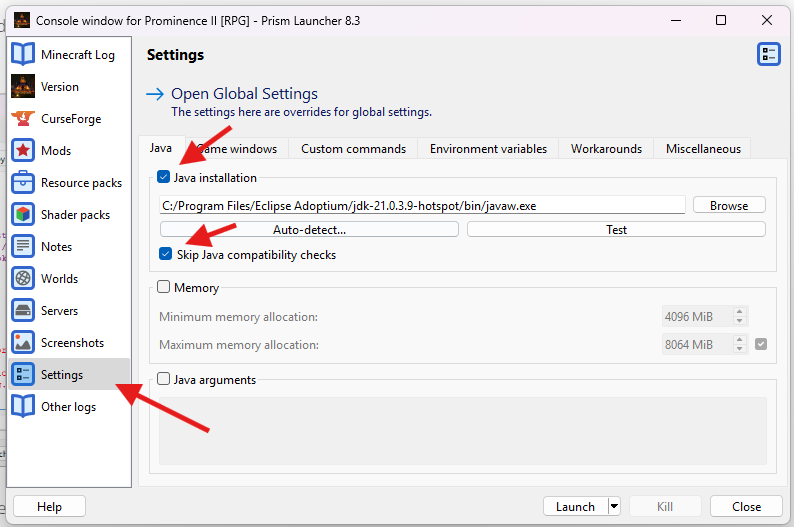Open Screenshots picture icon
794x527 pixels.
point(23,342)
